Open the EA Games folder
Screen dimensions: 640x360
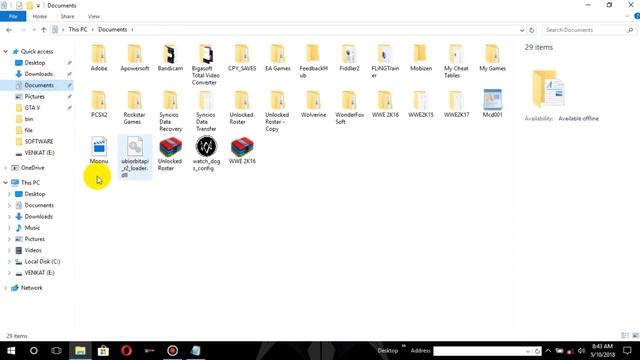point(278,58)
